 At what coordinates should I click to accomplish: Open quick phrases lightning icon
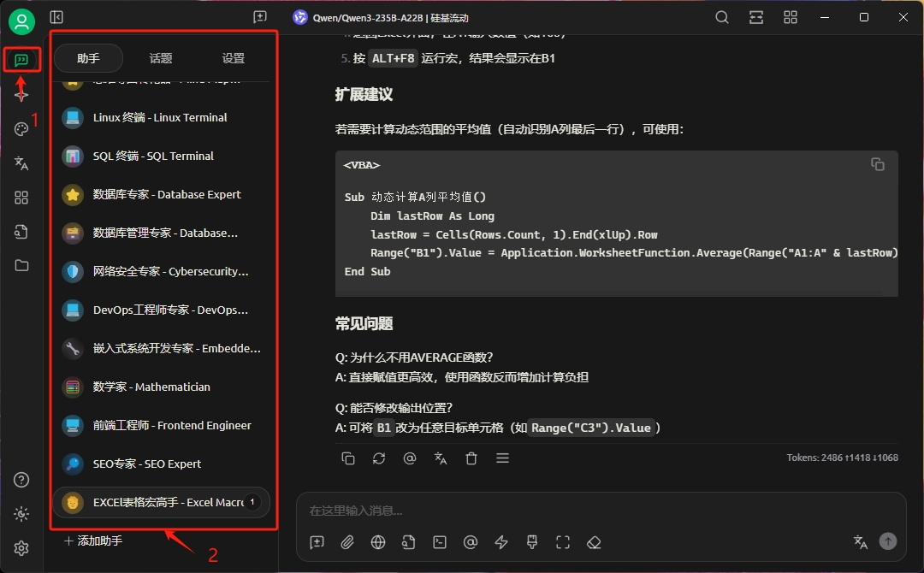point(501,542)
